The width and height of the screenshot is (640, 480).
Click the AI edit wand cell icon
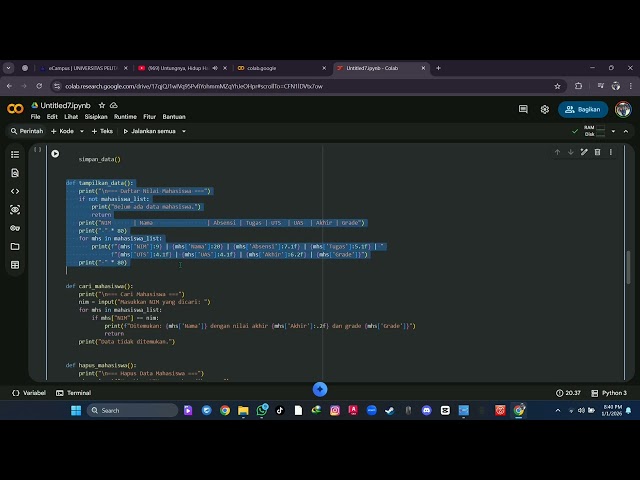tap(584, 152)
